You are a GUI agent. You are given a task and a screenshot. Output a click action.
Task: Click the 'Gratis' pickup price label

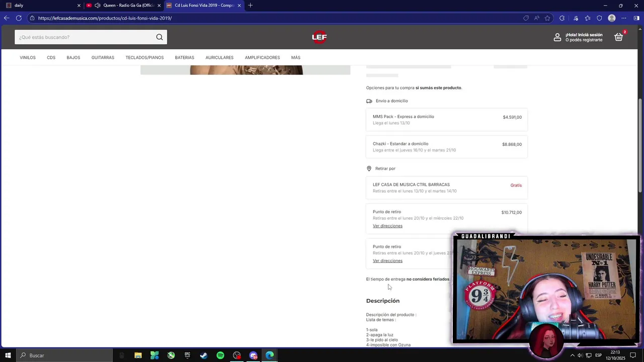click(x=516, y=186)
